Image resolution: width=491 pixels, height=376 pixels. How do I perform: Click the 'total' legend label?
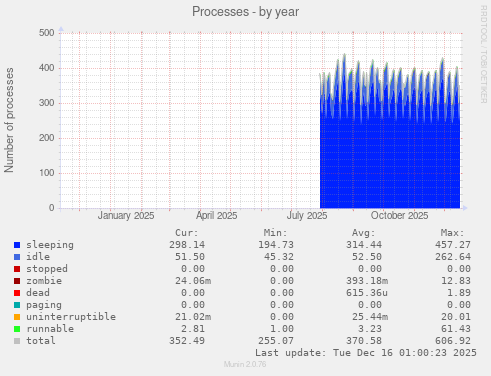pyautogui.click(x=41, y=341)
